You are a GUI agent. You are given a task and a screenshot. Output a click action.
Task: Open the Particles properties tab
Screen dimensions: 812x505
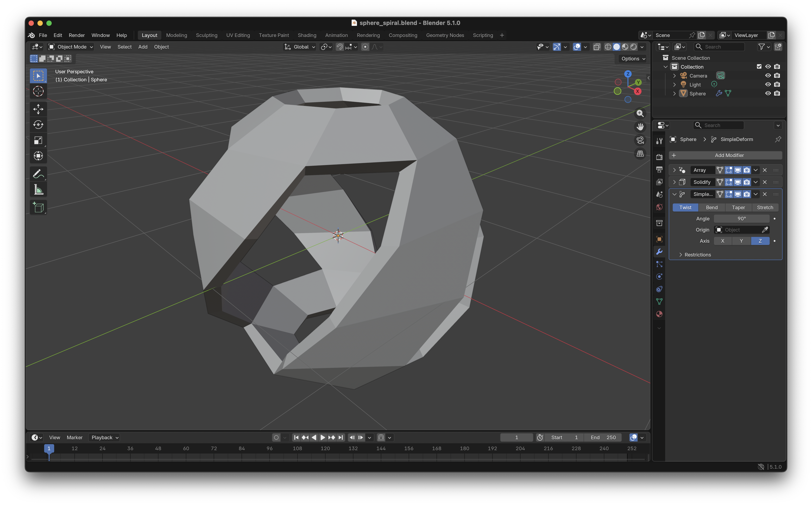[659, 264]
